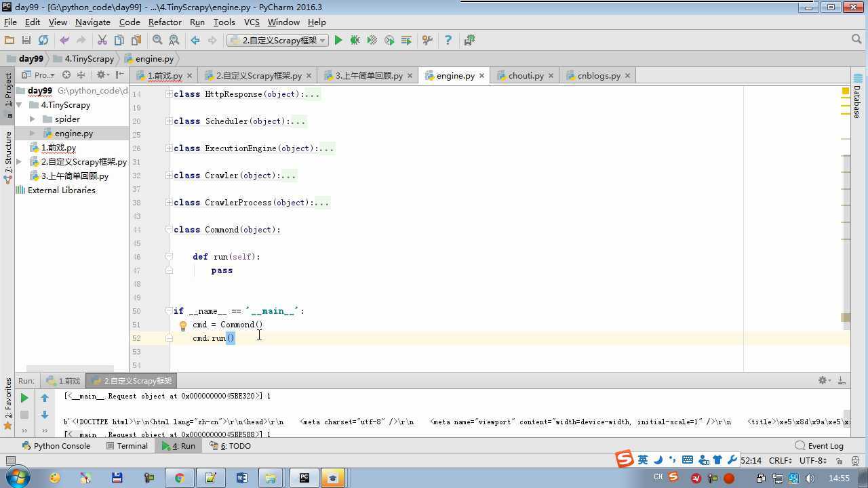
Task: Open the run configuration dropdown
Action: (x=278, y=41)
